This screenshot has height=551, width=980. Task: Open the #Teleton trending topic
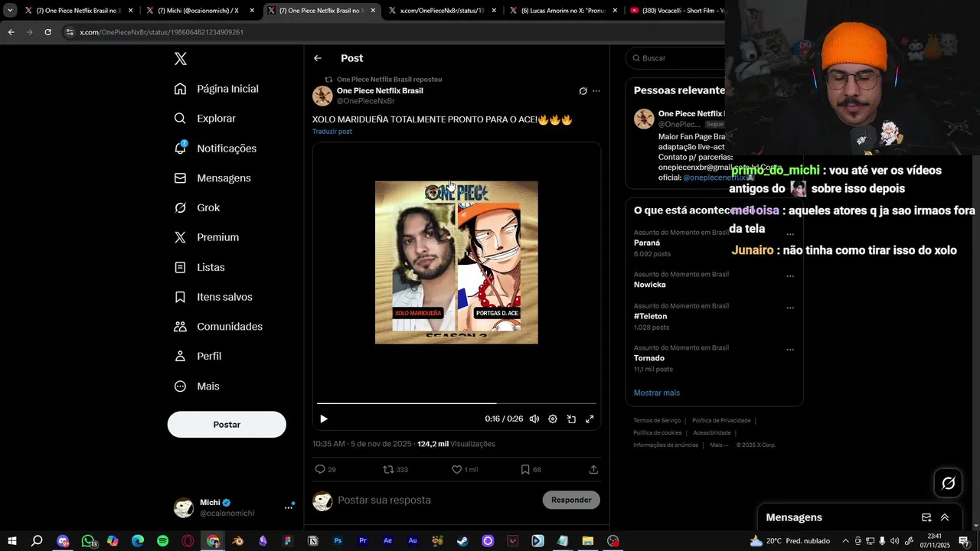click(650, 317)
